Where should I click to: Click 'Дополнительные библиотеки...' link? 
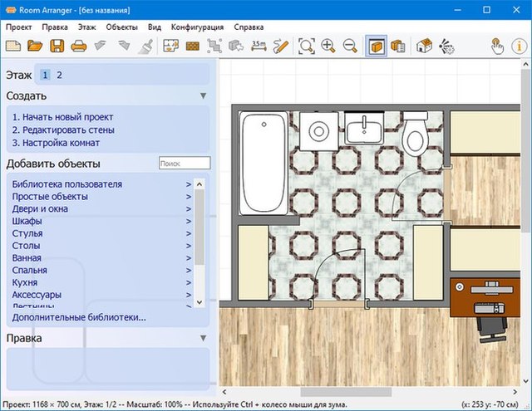point(79,317)
